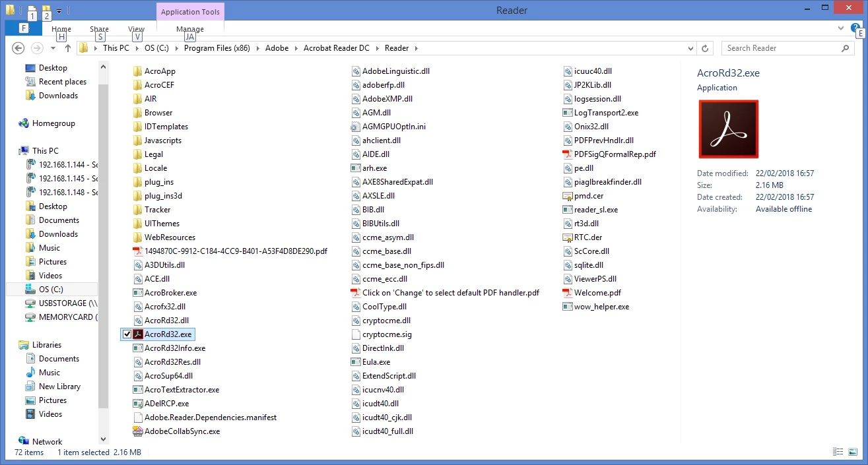Screen dimensions: 868x465
Task: Open the Manage ribbon tab
Action: click(190, 29)
